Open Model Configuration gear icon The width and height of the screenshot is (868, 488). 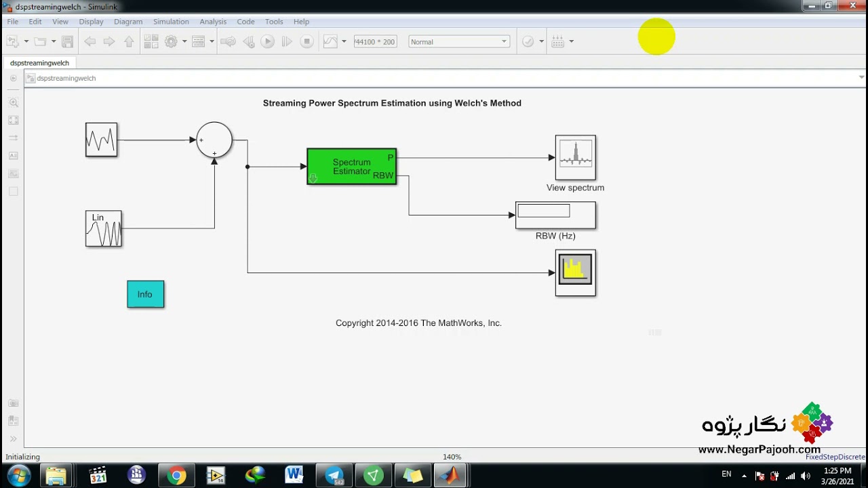(x=171, y=41)
